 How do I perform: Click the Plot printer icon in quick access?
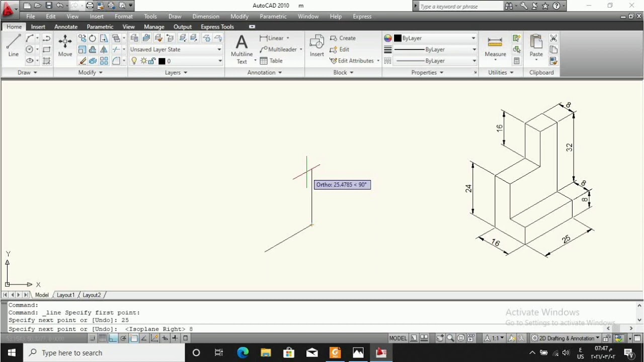tap(90, 6)
